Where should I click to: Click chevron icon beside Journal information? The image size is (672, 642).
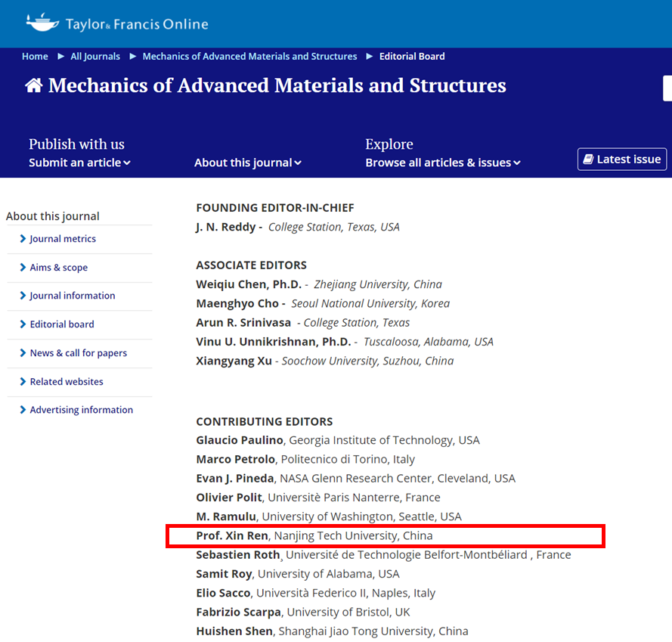pyautogui.click(x=23, y=296)
